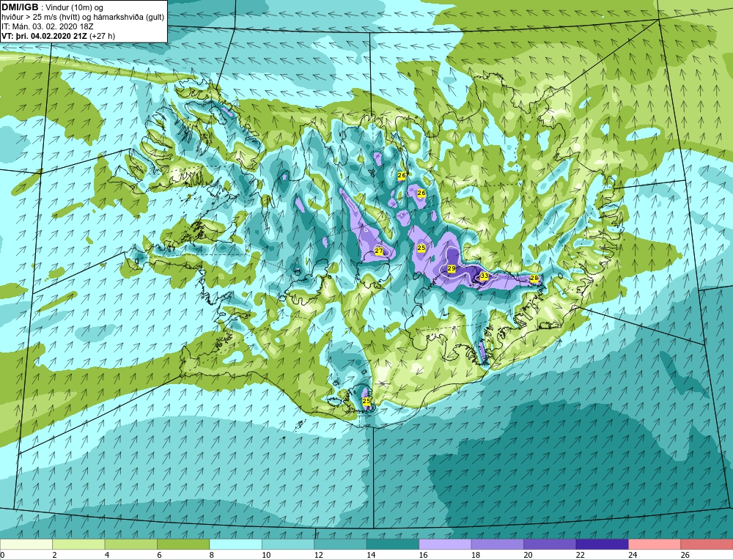Click the legend scale number 4
The width and height of the screenshot is (733, 560).
pos(107,555)
